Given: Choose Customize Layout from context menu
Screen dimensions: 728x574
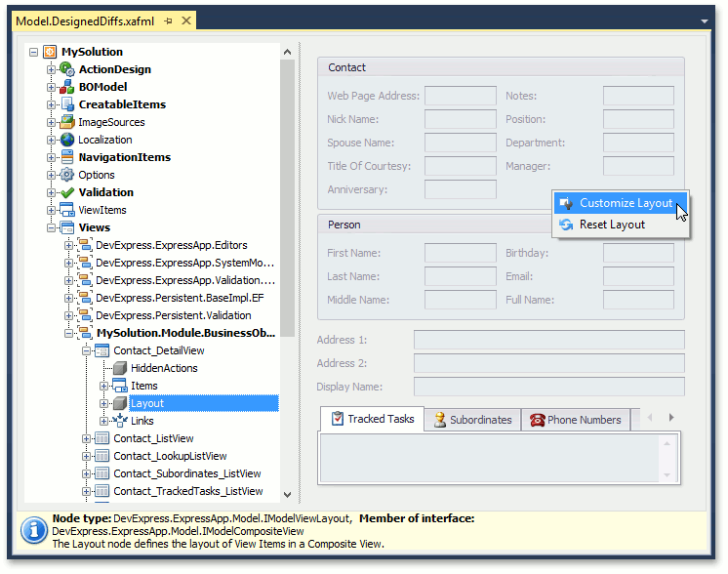Looking at the screenshot, I should 621,203.
